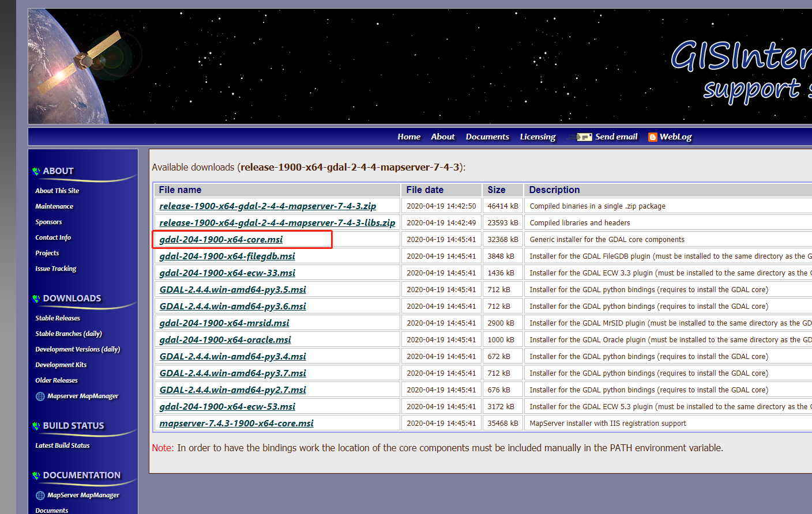Click the red 'Note:' label

[x=163, y=448]
